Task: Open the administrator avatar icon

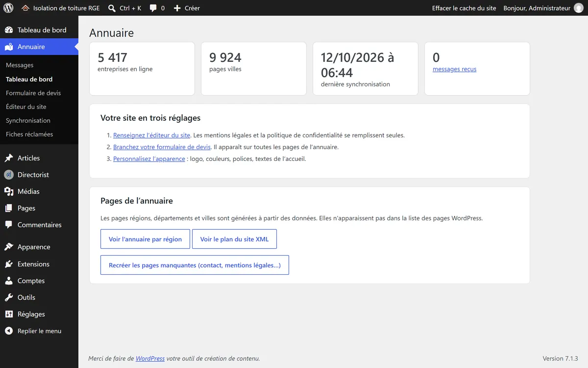Action: pos(579,8)
